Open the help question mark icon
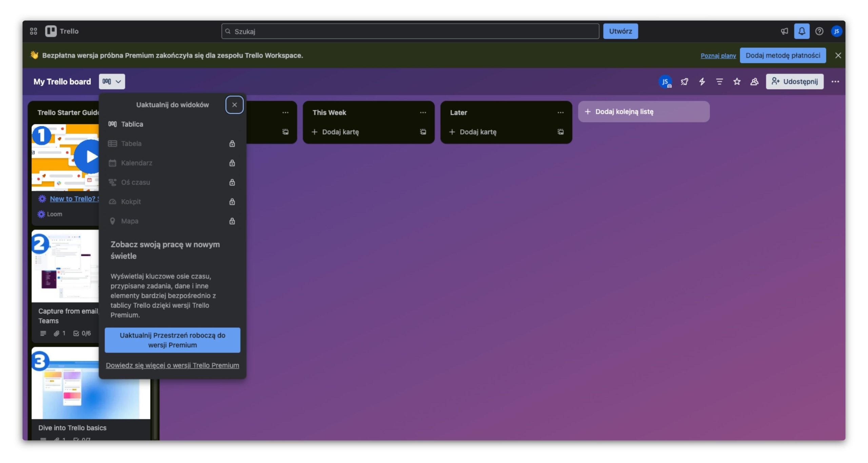The image size is (868, 463). (819, 31)
